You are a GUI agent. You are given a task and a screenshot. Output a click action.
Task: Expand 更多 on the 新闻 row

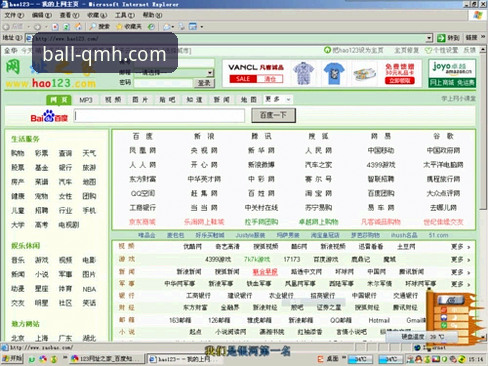[x=460, y=272]
